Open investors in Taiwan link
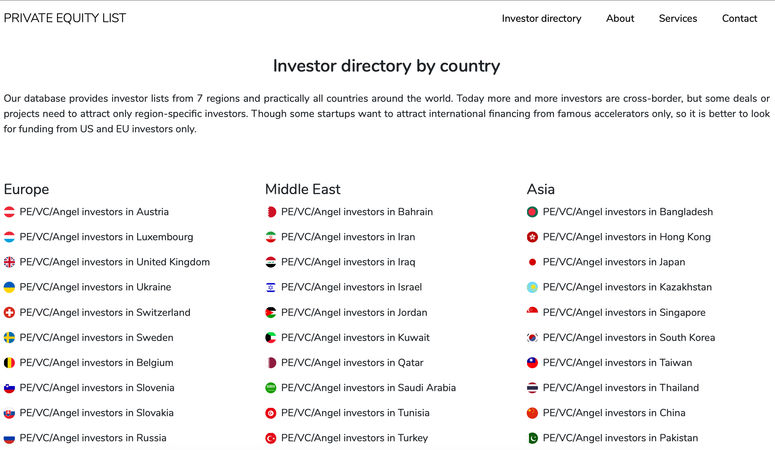The height and width of the screenshot is (450, 775). click(x=617, y=363)
